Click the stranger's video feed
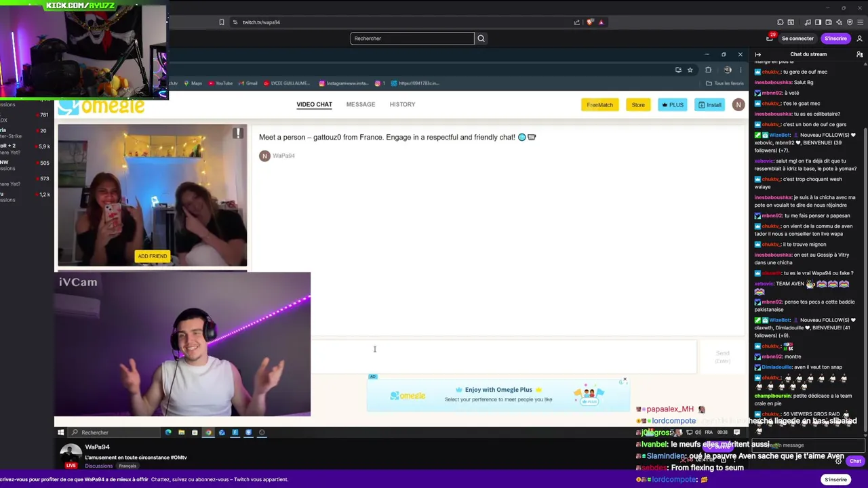 153,195
